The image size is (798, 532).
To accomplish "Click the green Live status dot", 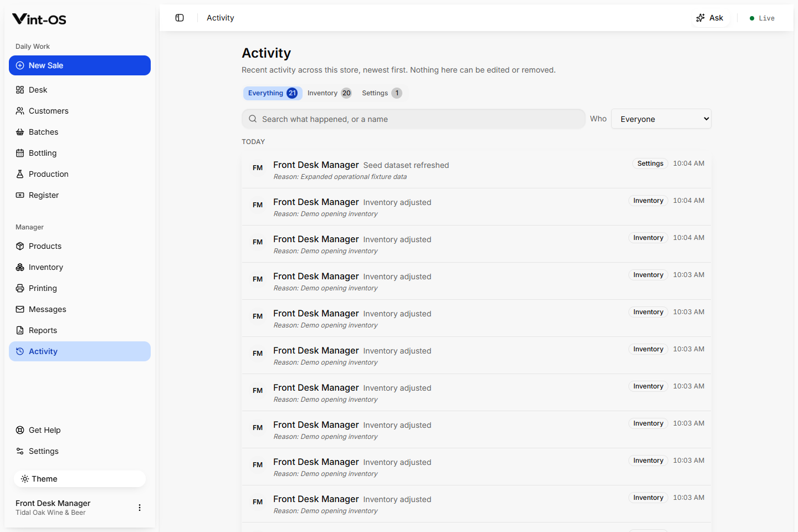I will click(752, 18).
